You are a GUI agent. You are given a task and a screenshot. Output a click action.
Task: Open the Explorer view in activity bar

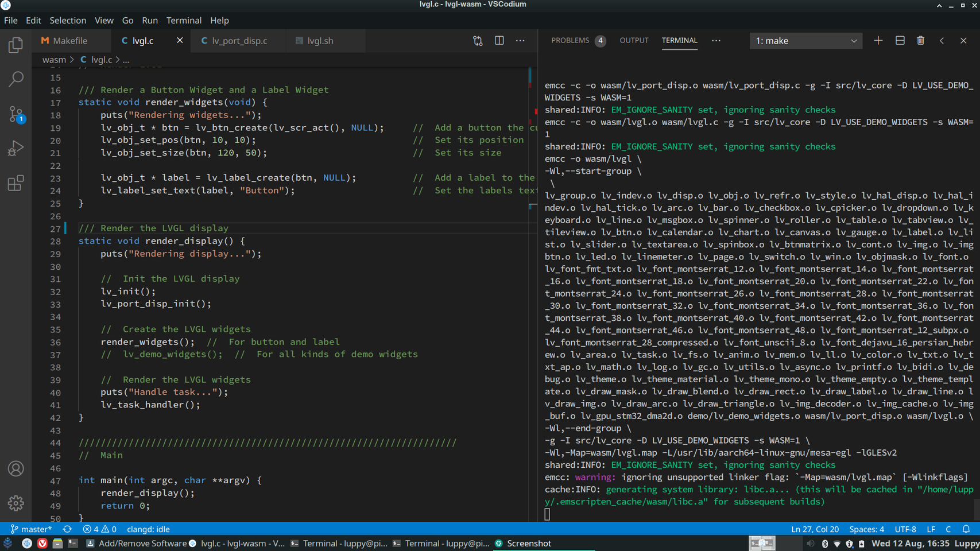(x=16, y=45)
